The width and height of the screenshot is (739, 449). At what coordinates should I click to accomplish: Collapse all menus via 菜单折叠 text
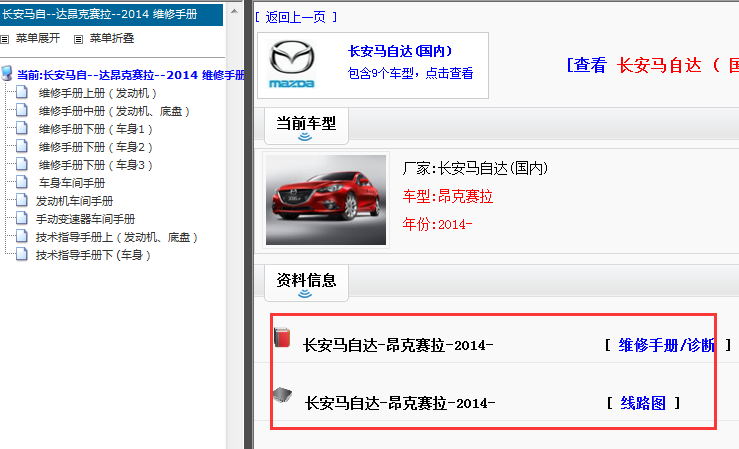coord(112,38)
